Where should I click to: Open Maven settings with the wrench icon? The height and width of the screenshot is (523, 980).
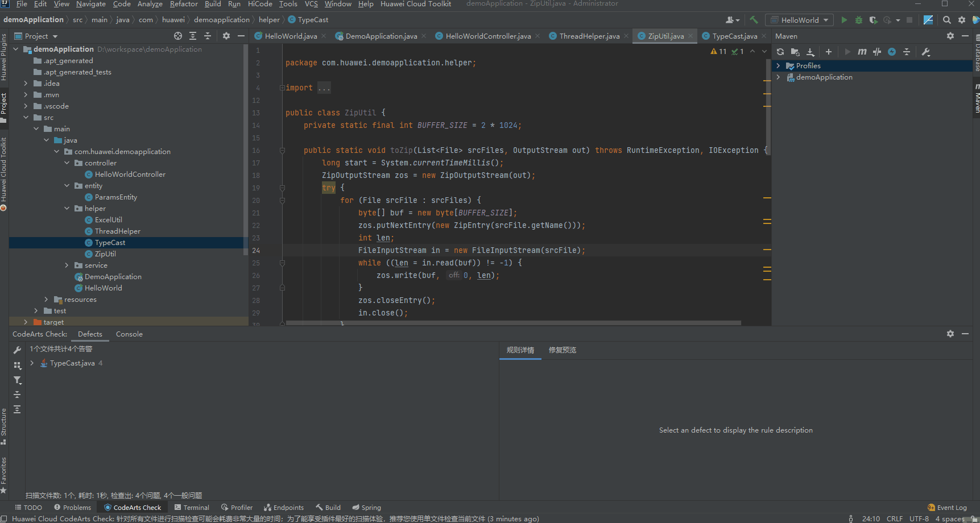pos(926,52)
